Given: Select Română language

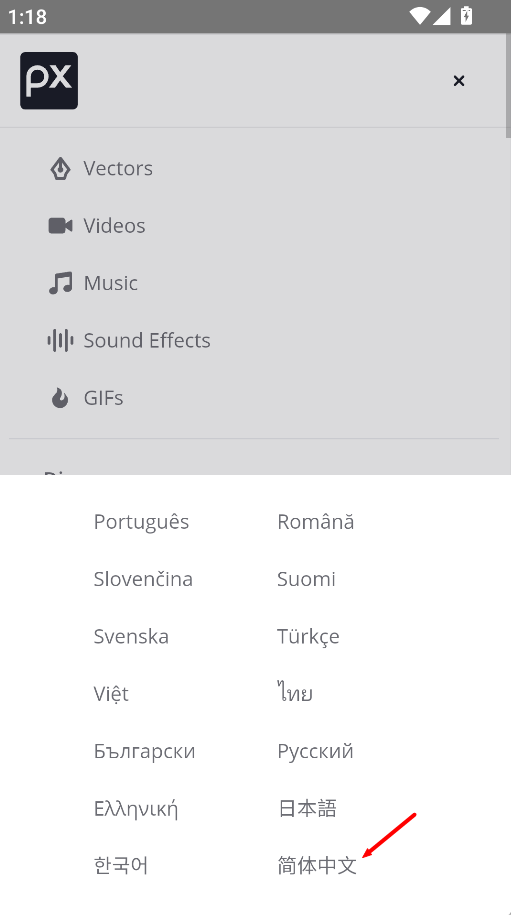Looking at the screenshot, I should (316, 522).
